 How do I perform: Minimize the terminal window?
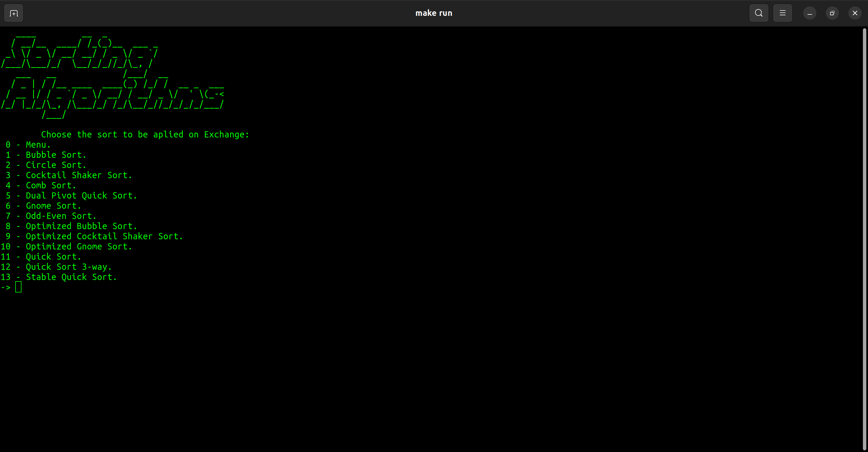(x=809, y=13)
